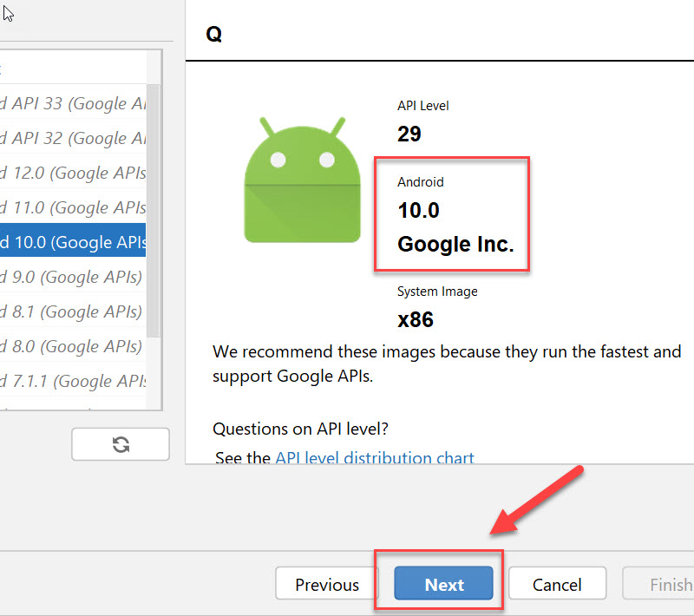Click the system image list scrollbar thumb
Screen dimensions: 694x616
[154, 211]
